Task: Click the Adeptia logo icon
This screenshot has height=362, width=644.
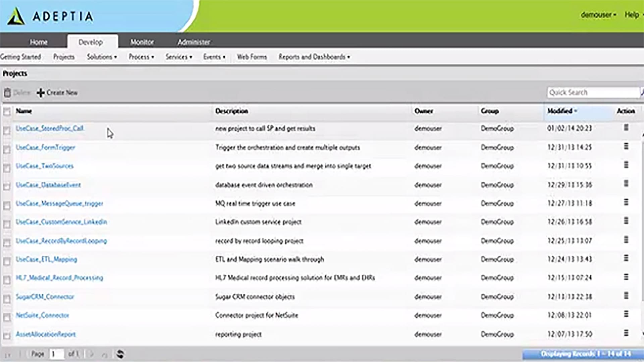Action: (x=16, y=16)
